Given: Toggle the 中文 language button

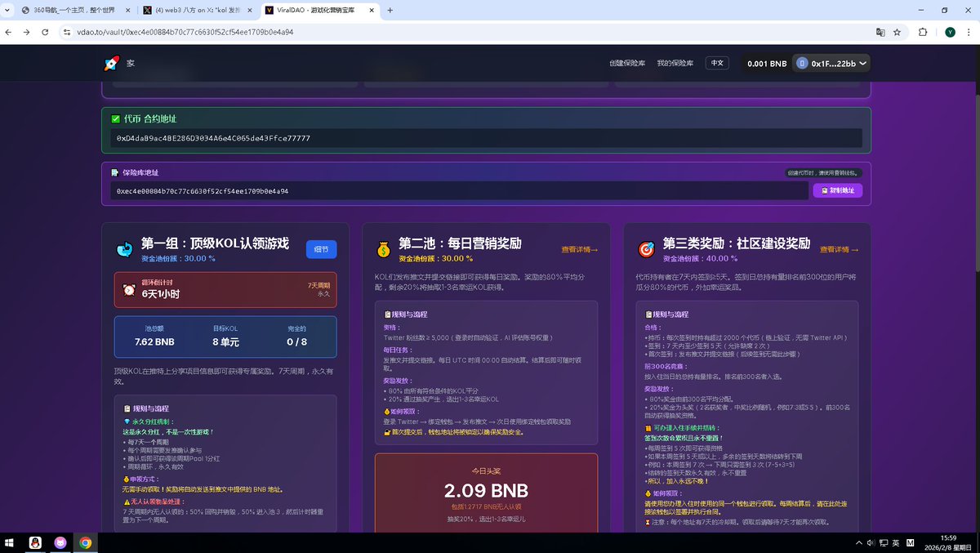Looking at the screenshot, I should click(717, 63).
